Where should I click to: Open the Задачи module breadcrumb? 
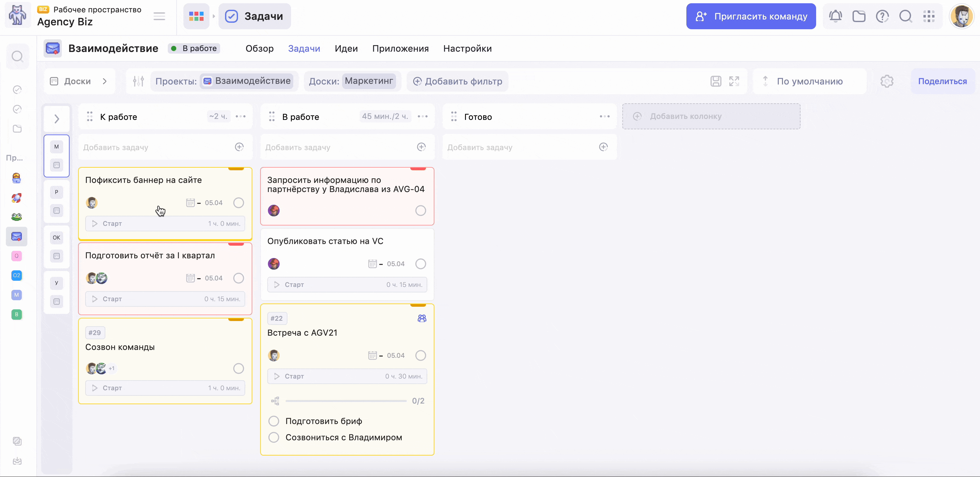click(x=255, y=16)
